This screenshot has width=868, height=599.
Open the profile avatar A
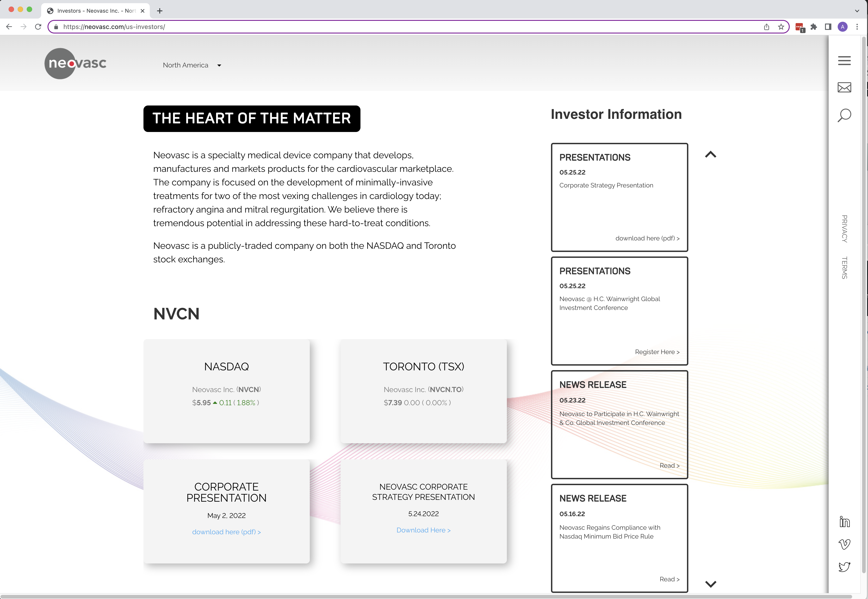[842, 27]
